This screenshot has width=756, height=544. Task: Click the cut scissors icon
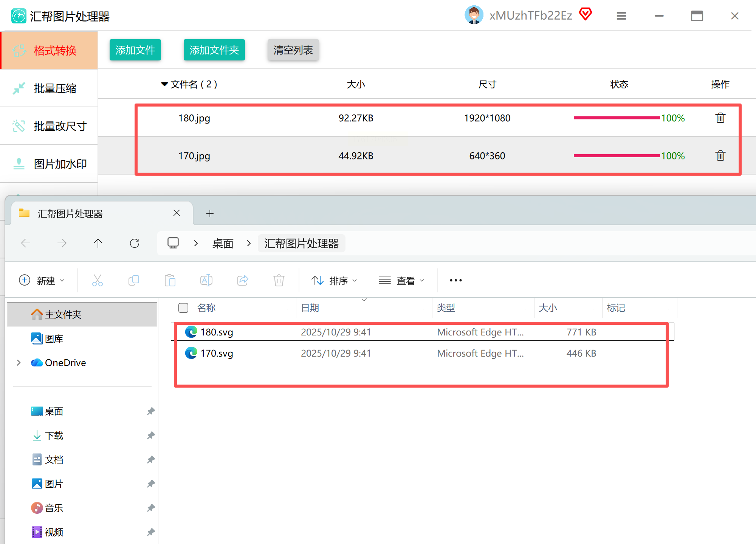coord(98,280)
